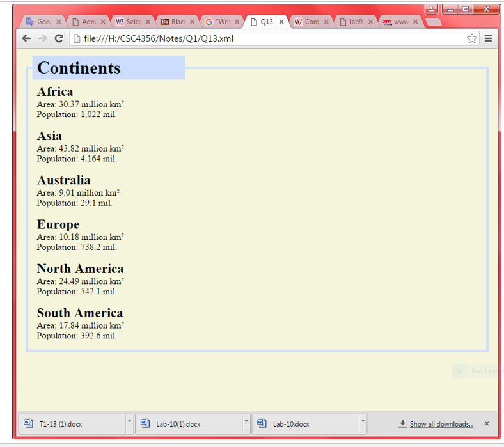Click the South America heading
This screenshot has height=447, width=504.
click(x=80, y=313)
